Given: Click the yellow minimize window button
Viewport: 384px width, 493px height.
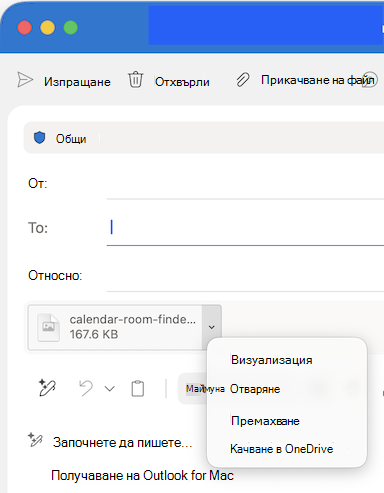Looking at the screenshot, I should pos(48,28).
